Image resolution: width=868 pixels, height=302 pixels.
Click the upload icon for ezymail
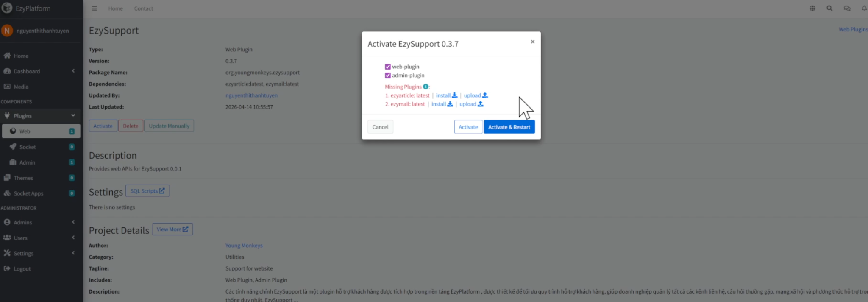[480, 104]
